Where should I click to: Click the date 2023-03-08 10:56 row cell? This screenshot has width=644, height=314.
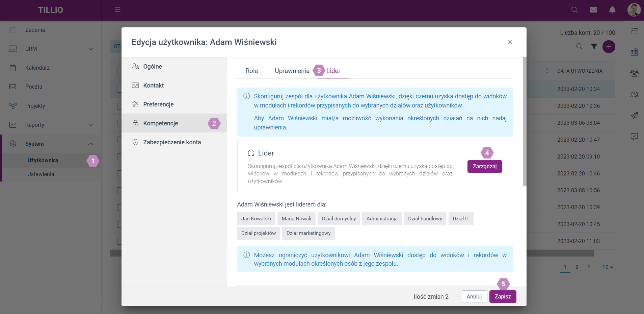[579, 190]
